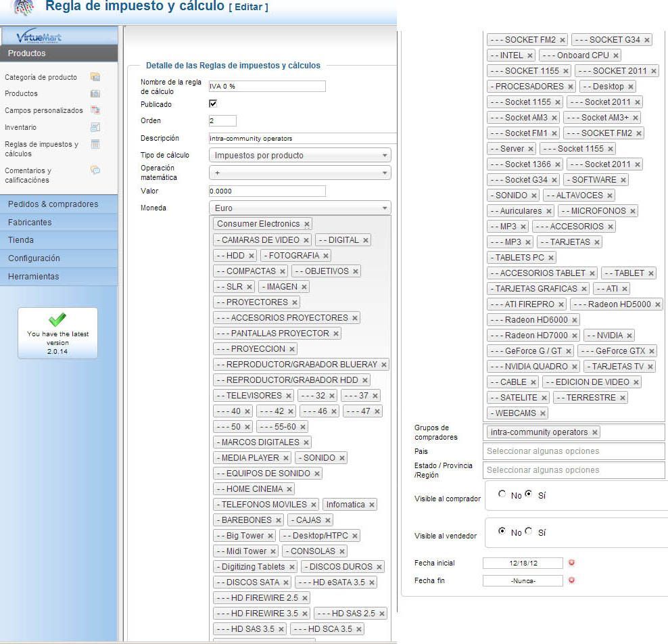
Task: Click the Descripción text field
Action: coord(302,138)
